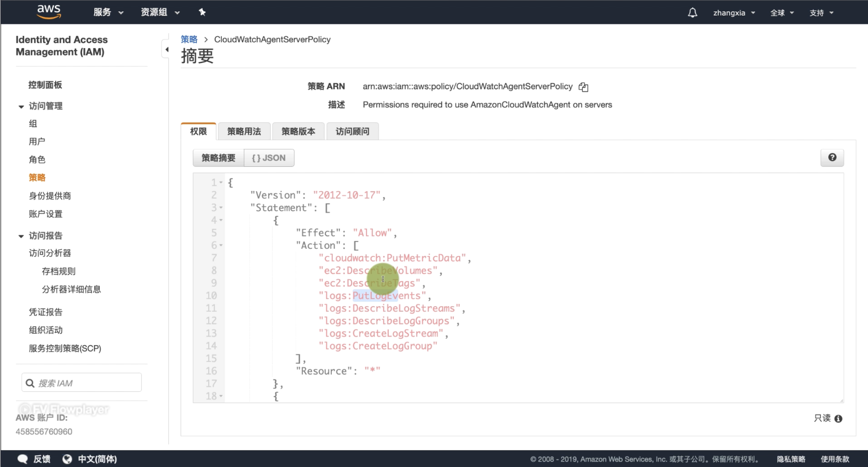Open the 资源组 resource groups dropdown
868x467 pixels.
pyautogui.click(x=160, y=12)
